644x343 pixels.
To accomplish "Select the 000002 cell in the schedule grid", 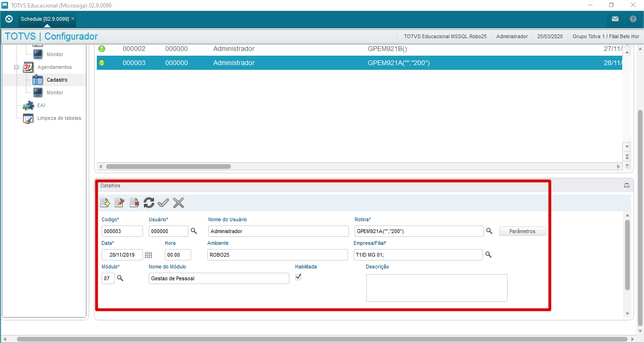I will coord(134,49).
